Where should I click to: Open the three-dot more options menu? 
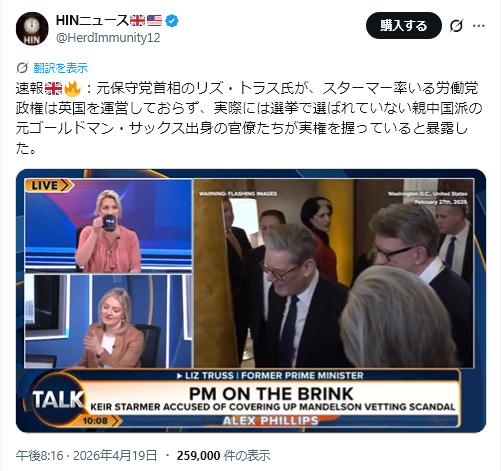[x=479, y=26]
